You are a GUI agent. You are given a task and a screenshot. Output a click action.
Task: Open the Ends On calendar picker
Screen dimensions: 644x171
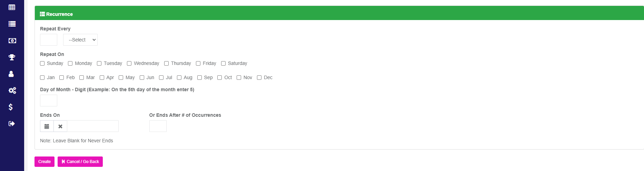(x=47, y=126)
